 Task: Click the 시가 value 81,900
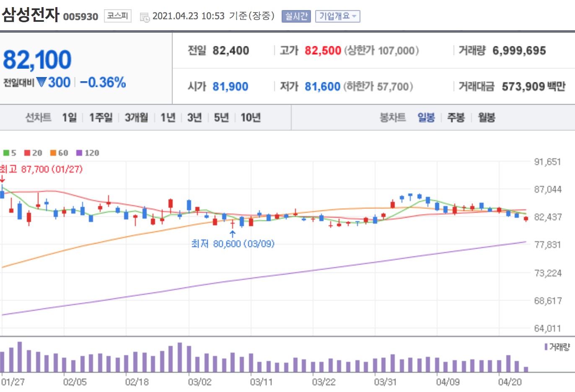[x=231, y=87]
